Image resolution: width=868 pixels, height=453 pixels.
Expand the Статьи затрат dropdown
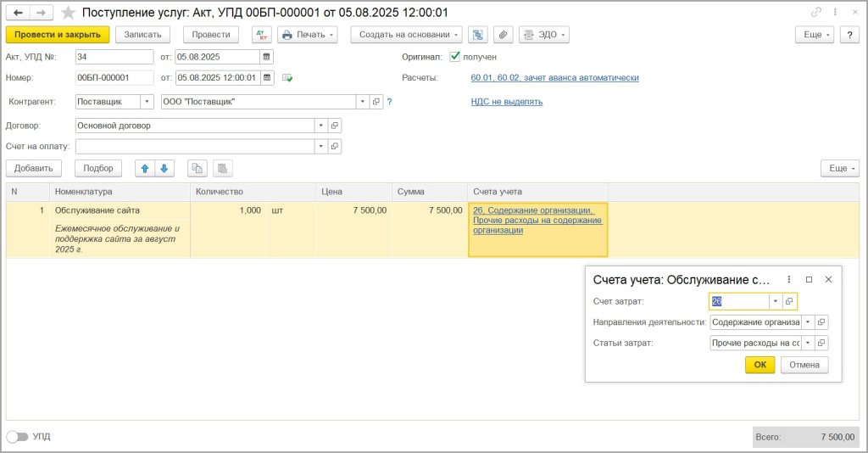(x=807, y=343)
